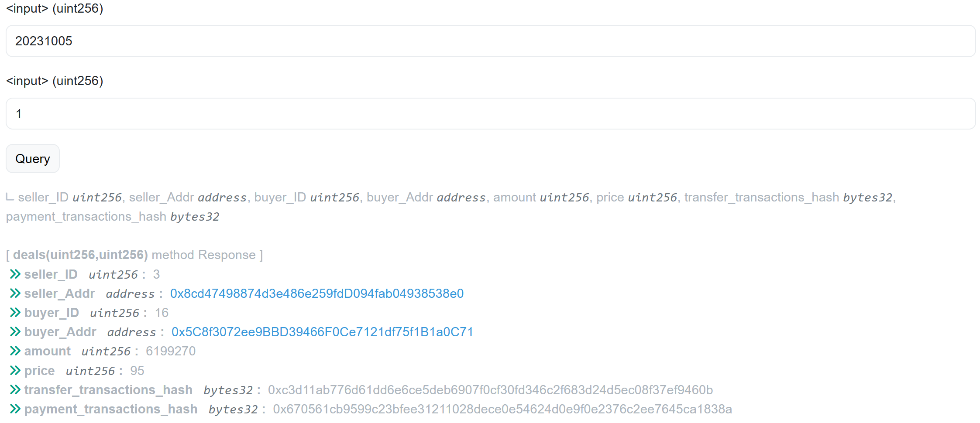Click the price value 95

[137, 371]
